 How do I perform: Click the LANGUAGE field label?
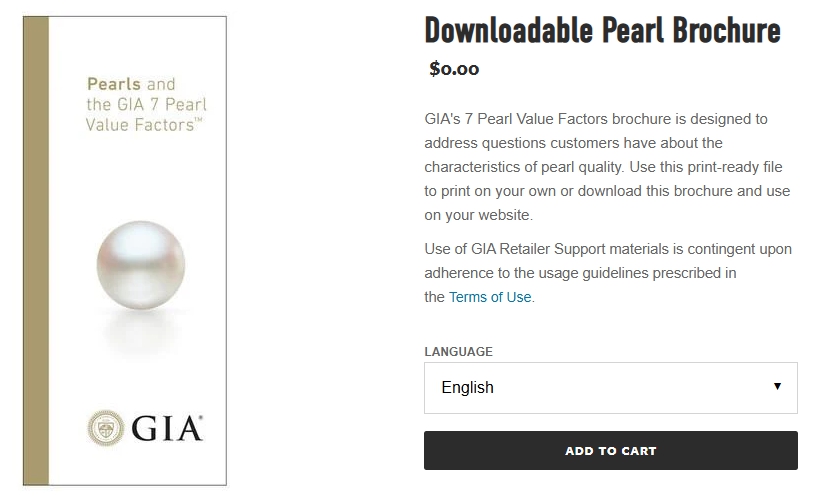(458, 352)
